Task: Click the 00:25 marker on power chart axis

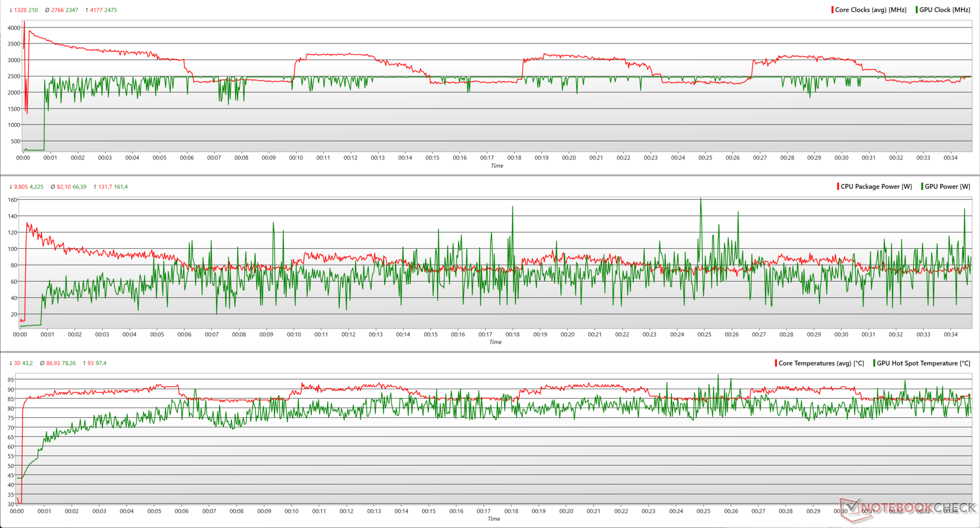Action: 704,335
